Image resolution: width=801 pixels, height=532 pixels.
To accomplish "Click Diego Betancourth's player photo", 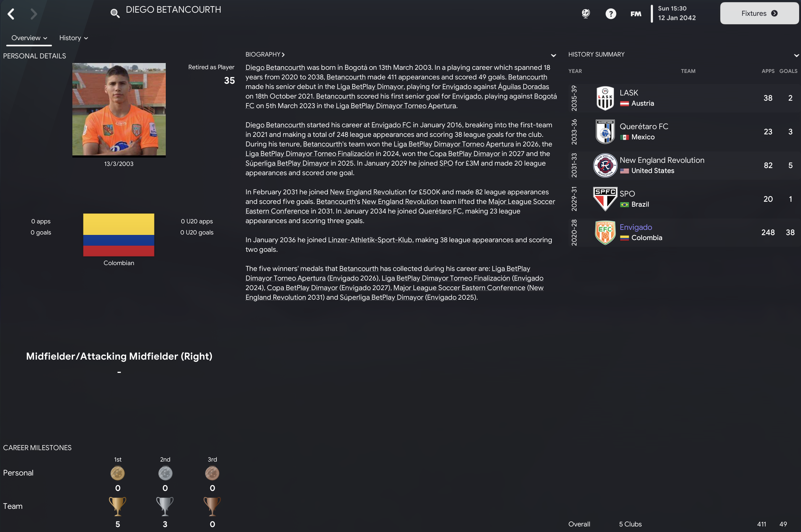I will pos(119,110).
